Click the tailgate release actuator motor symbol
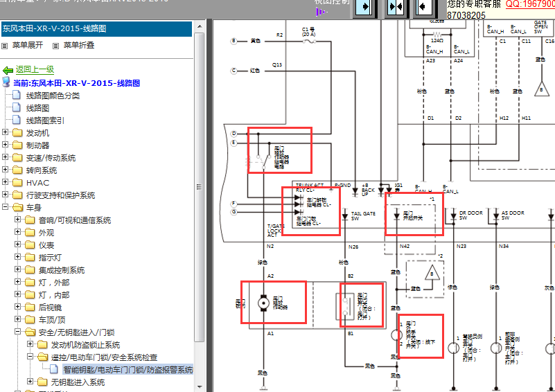This screenshot has height=392, width=555. [263, 303]
